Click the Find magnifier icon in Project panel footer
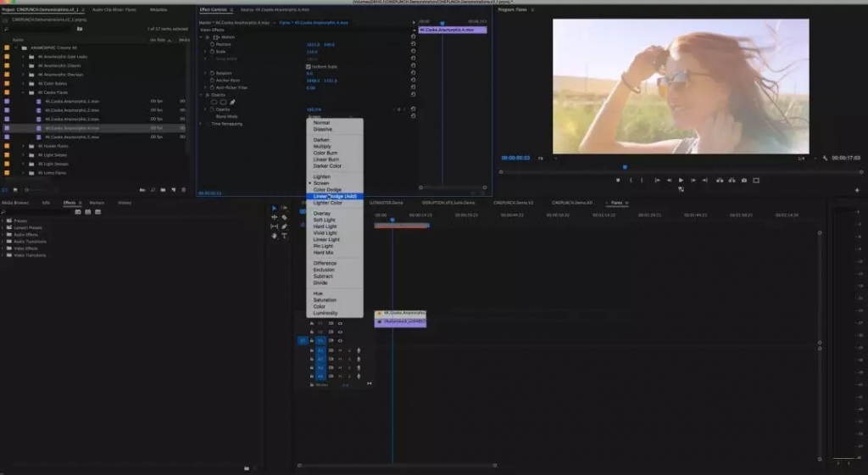This screenshot has width=868, height=475. (x=153, y=190)
